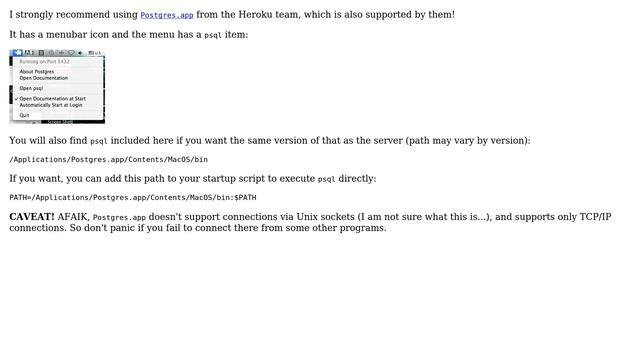The width and height of the screenshot is (640, 360).
Task: Select About Postgres from the menu
Action: coord(37,71)
